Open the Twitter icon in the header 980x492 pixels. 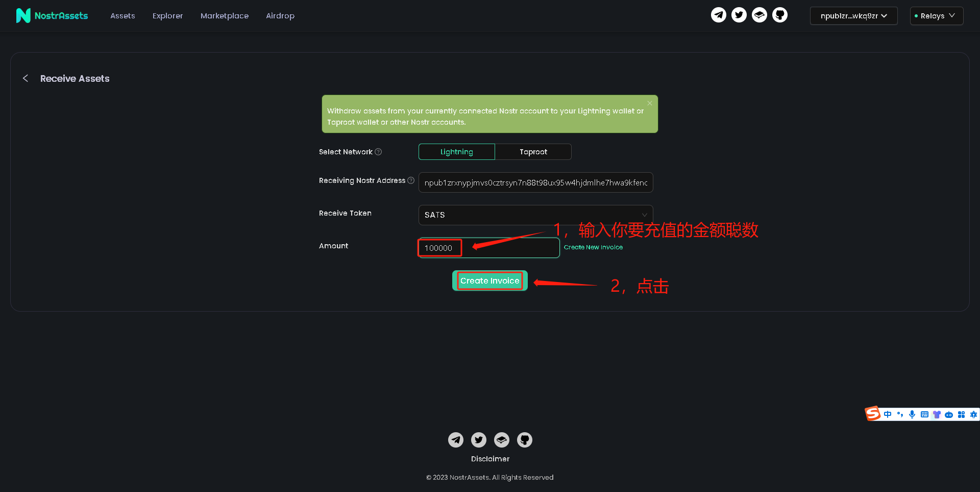pyautogui.click(x=739, y=15)
